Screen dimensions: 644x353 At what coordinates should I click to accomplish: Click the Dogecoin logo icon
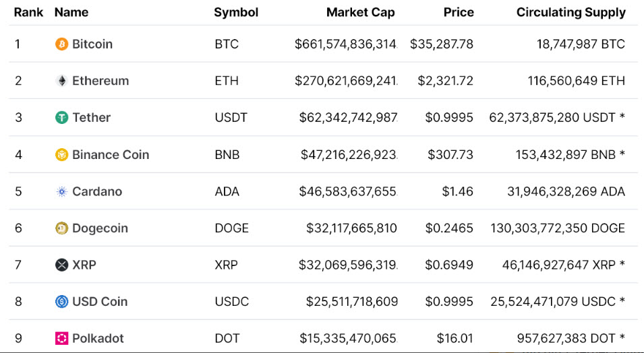coord(61,228)
